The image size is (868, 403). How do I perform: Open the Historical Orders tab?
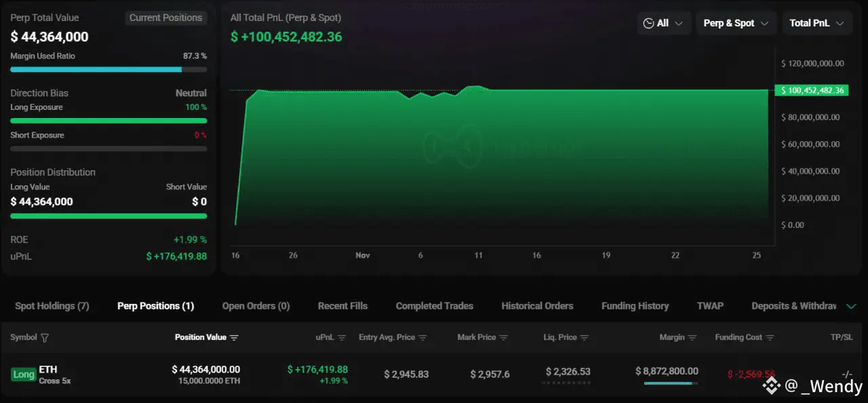[x=537, y=306]
